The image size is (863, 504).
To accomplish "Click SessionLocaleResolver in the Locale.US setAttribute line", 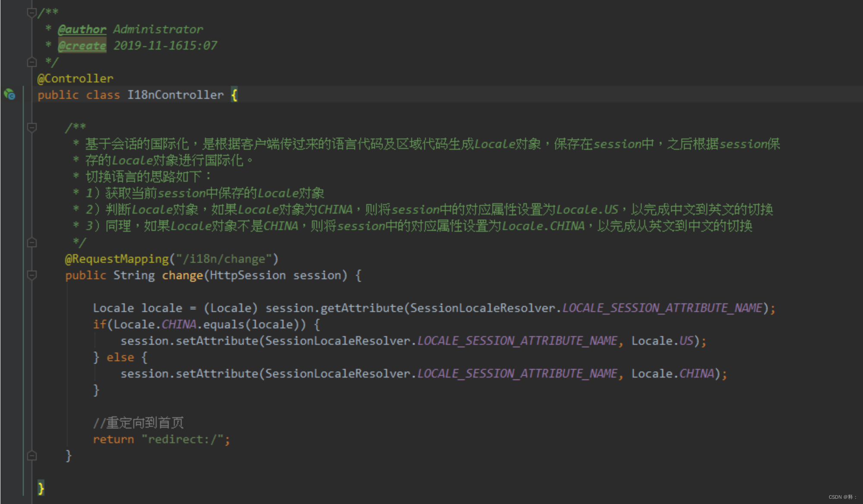I will tap(338, 341).
